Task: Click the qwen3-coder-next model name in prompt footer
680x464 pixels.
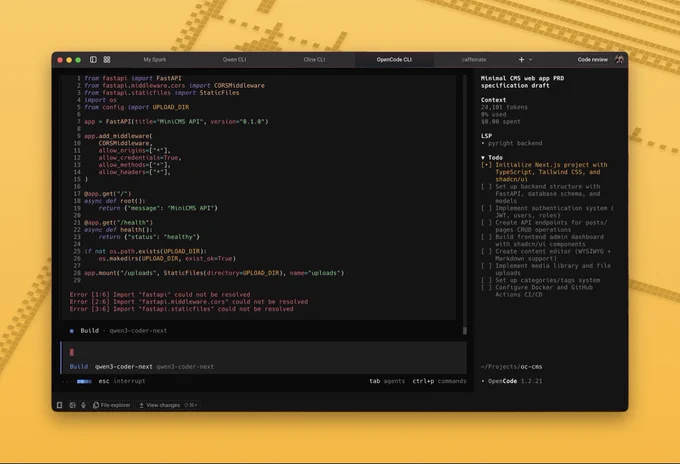Action: pos(124,366)
